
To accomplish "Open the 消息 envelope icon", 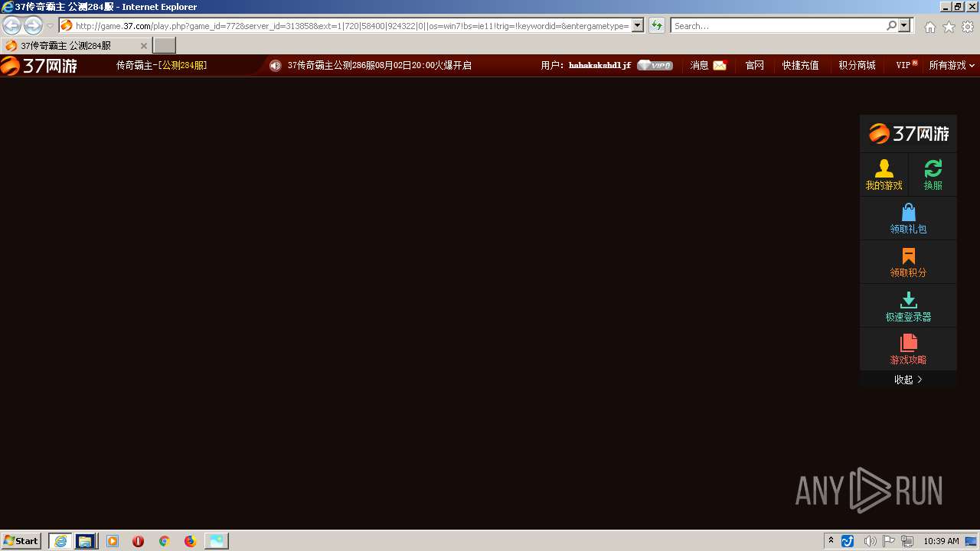I will 720,66.
